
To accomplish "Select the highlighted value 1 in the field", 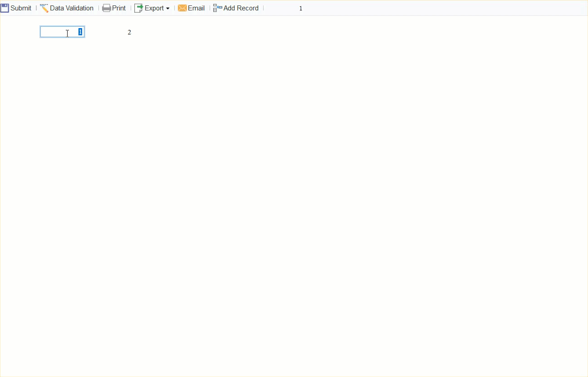I will tap(79, 31).
